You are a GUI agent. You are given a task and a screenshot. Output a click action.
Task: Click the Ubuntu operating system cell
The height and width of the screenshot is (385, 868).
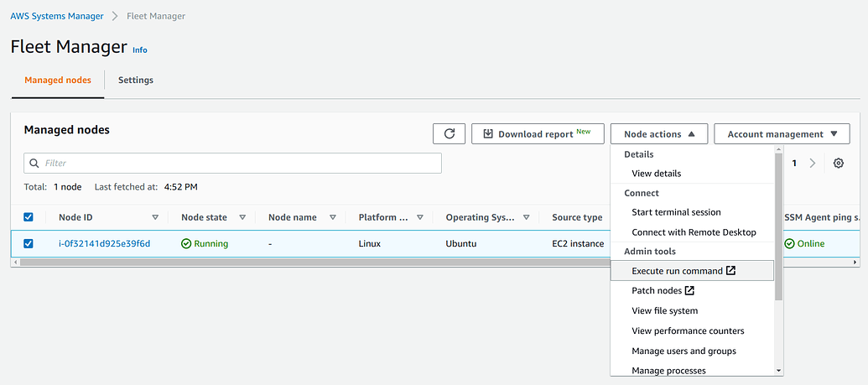coord(461,244)
